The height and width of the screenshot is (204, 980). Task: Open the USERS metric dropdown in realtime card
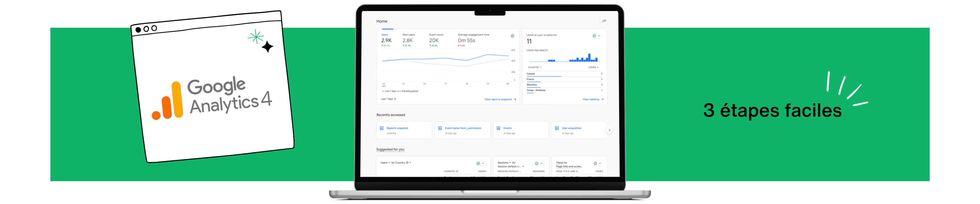[x=593, y=67]
